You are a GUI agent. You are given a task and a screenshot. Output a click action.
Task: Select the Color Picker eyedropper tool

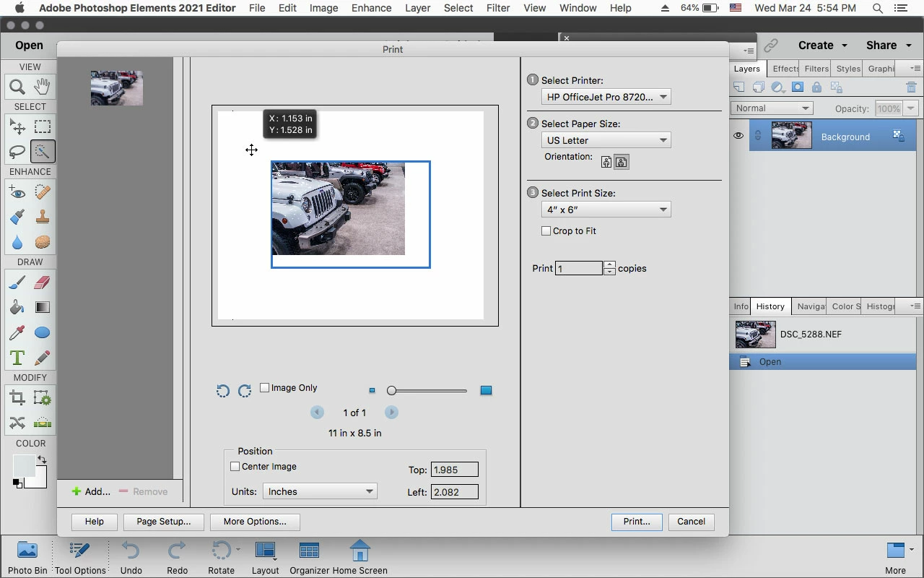point(17,332)
